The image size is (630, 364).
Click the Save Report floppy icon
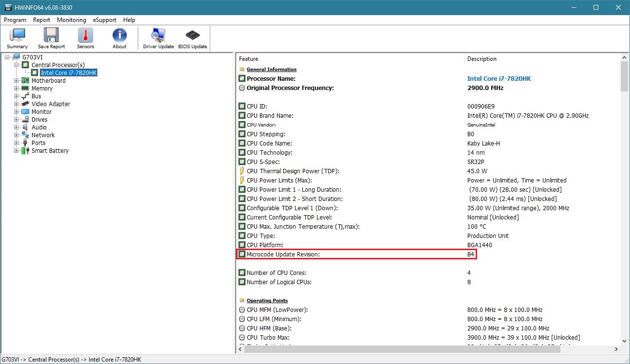point(51,38)
